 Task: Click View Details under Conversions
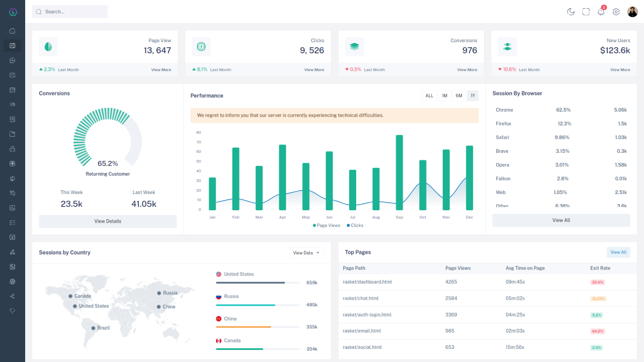[x=107, y=221]
